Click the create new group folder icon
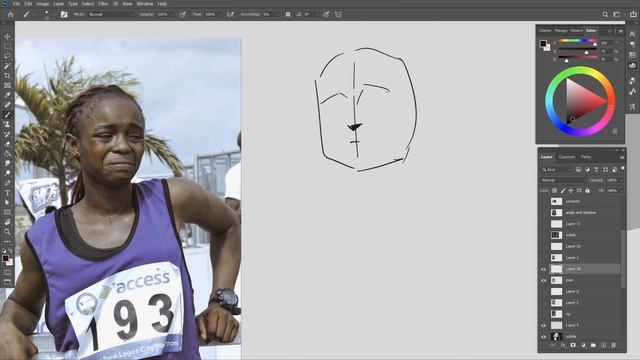640x360 pixels. 593,345
